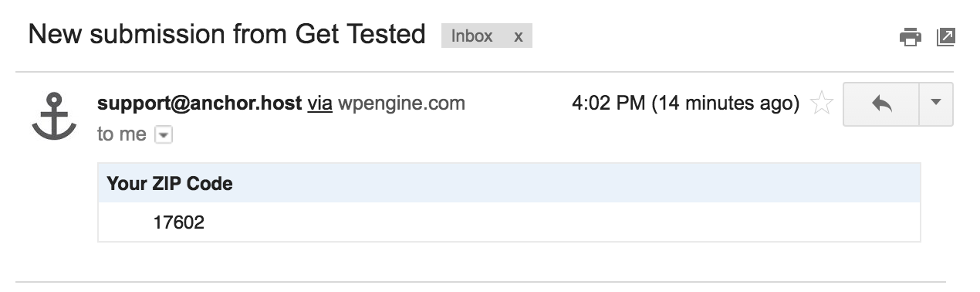
Task: Click the wpengine.com domain text
Action: pyautogui.click(x=402, y=103)
